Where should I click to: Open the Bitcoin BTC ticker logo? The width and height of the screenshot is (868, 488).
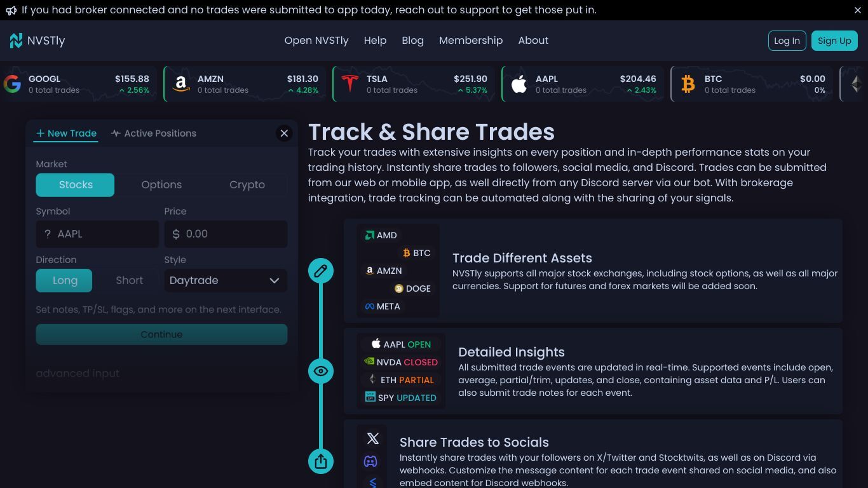[688, 84]
